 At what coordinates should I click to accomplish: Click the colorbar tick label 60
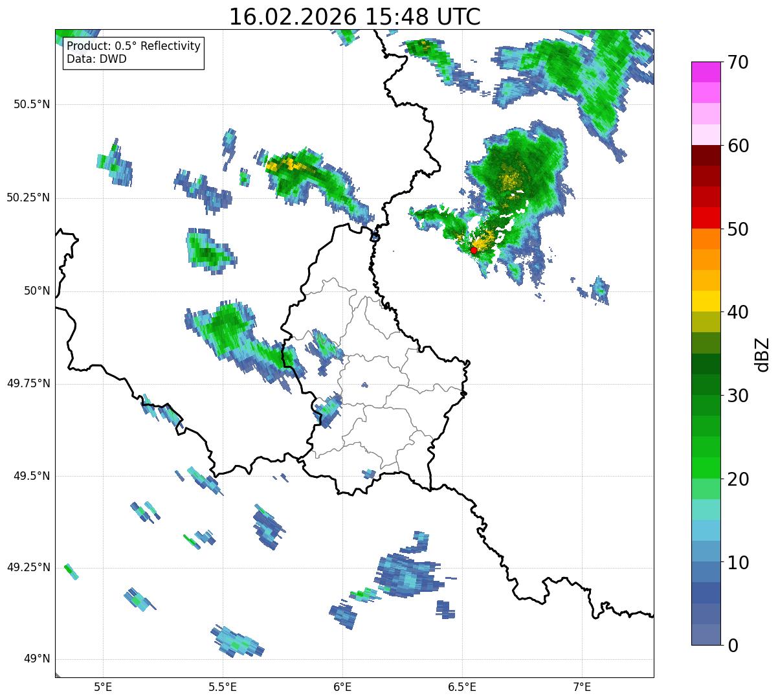point(737,146)
